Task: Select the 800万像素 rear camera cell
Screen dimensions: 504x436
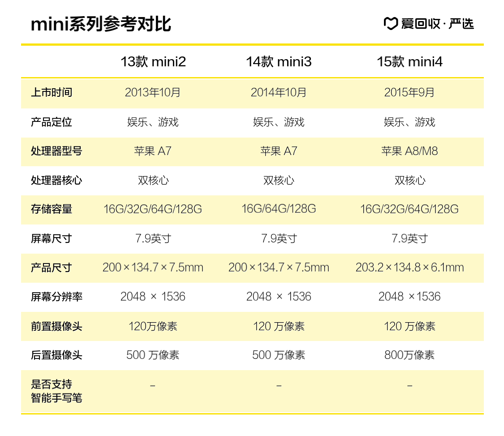Action: click(x=409, y=355)
